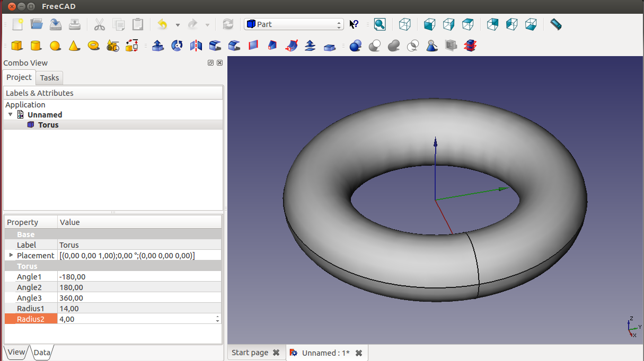The width and height of the screenshot is (644, 361).
Task: Click the Radius2 value field
Action: coord(136,319)
